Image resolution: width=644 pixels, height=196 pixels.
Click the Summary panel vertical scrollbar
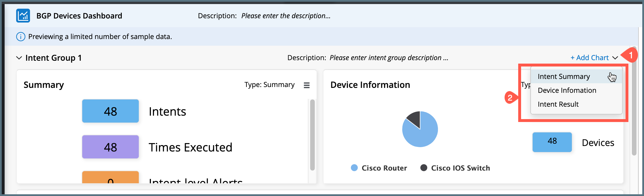(x=312, y=135)
